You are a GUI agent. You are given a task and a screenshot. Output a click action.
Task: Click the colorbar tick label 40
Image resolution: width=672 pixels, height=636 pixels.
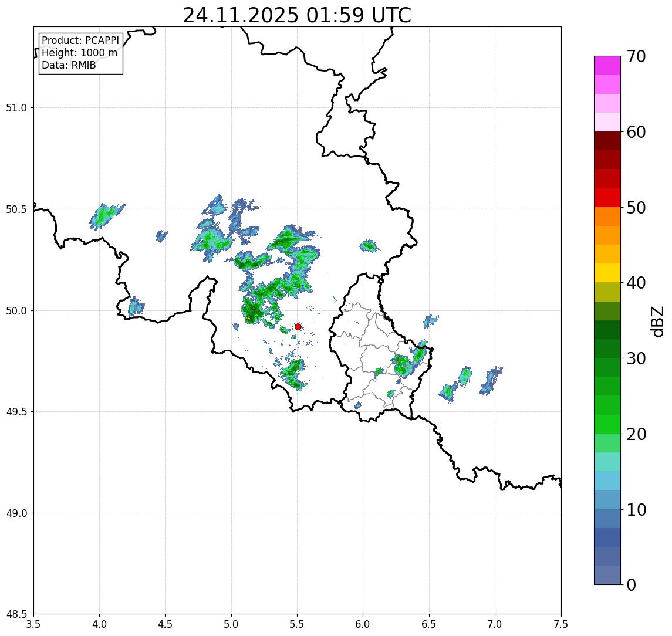(636, 283)
